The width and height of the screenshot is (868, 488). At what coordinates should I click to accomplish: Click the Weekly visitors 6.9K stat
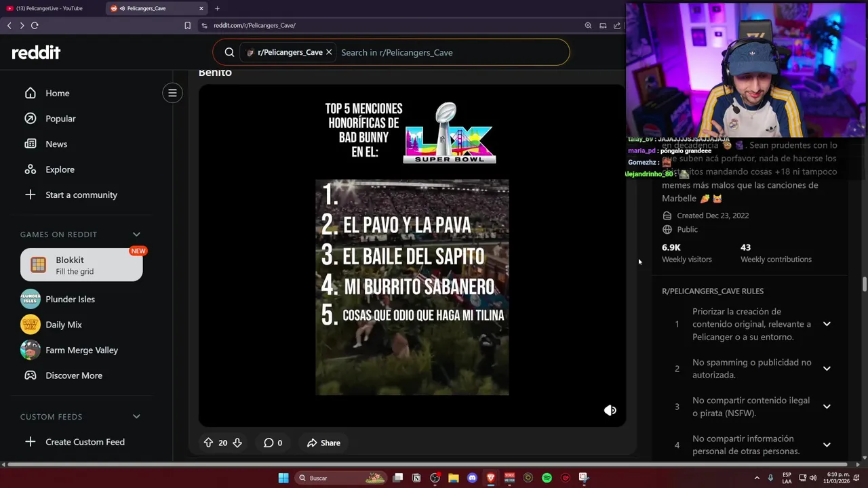click(686, 253)
